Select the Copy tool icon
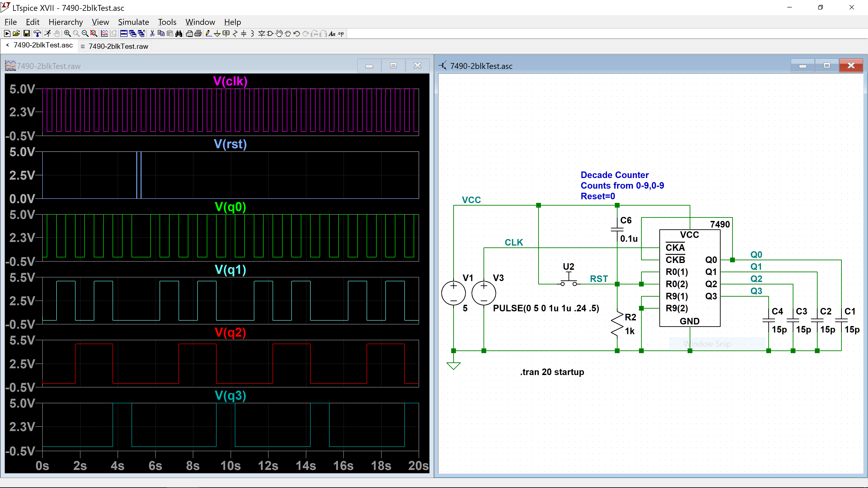The image size is (868, 488). 161,34
